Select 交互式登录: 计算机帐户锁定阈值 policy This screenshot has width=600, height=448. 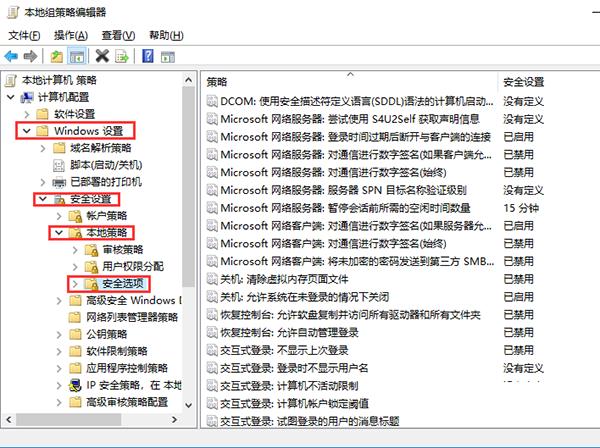click(294, 403)
